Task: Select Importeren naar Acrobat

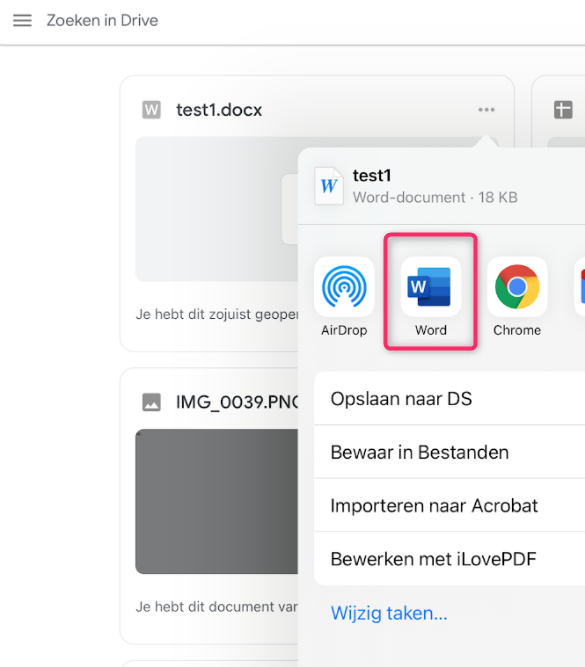Action: pyautogui.click(x=449, y=505)
